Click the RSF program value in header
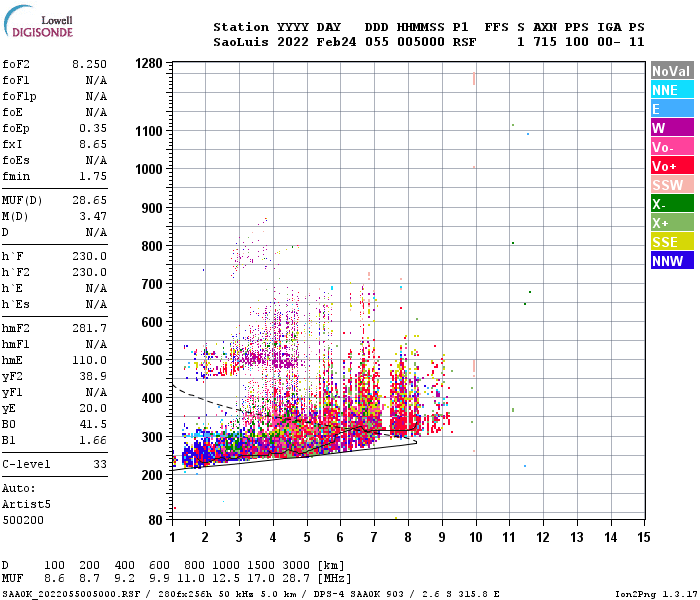The width and height of the screenshot is (700, 600). point(464,42)
